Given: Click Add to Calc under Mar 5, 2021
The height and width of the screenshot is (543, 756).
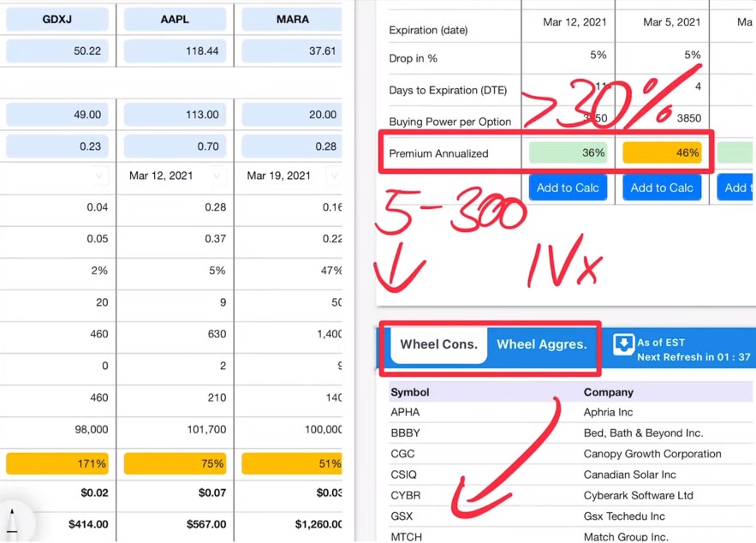Looking at the screenshot, I should [662, 188].
